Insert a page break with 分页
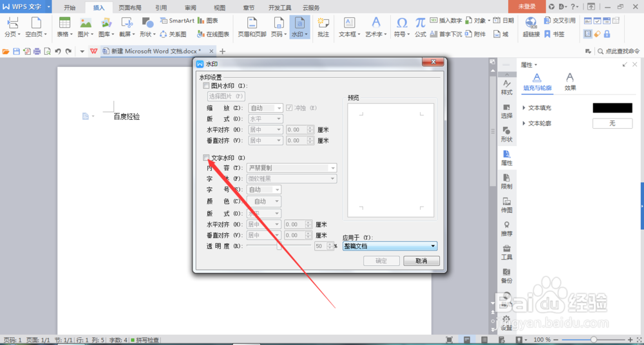The width and height of the screenshot is (644, 345). 13,28
